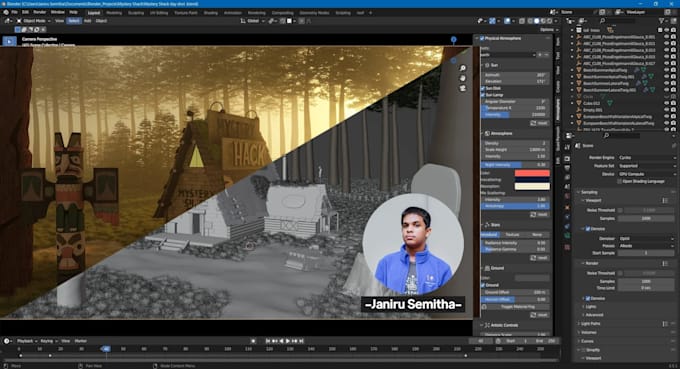Image resolution: width=680 pixels, height=369 pixels.
Task: Open the Playback popover in timeline
Action: [27, 341]
